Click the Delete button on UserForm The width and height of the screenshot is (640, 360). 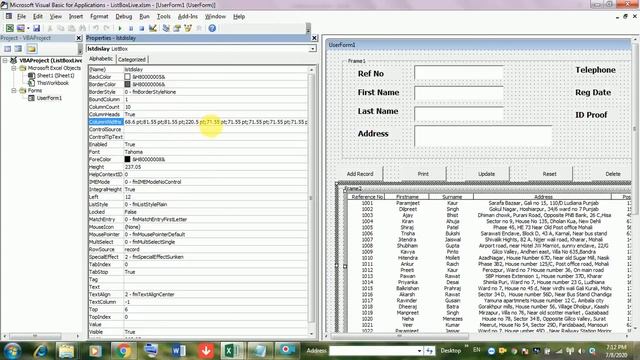[x=613, y=174]
